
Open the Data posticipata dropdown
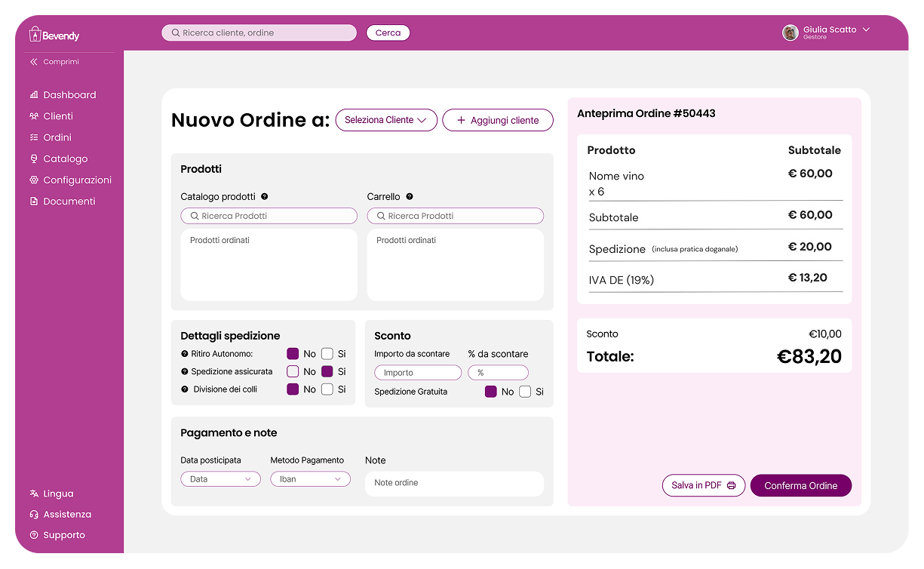point(220,479)
